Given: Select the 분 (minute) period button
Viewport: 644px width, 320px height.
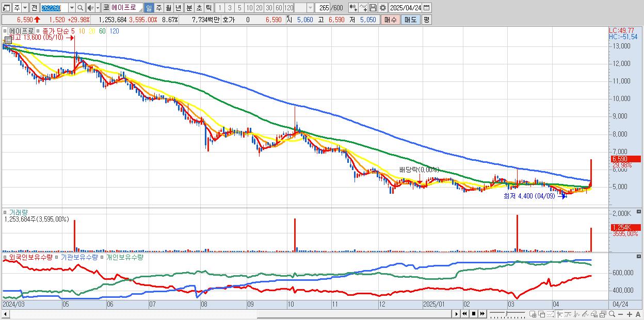Looking at the screenshot, I should click(189, 8).
